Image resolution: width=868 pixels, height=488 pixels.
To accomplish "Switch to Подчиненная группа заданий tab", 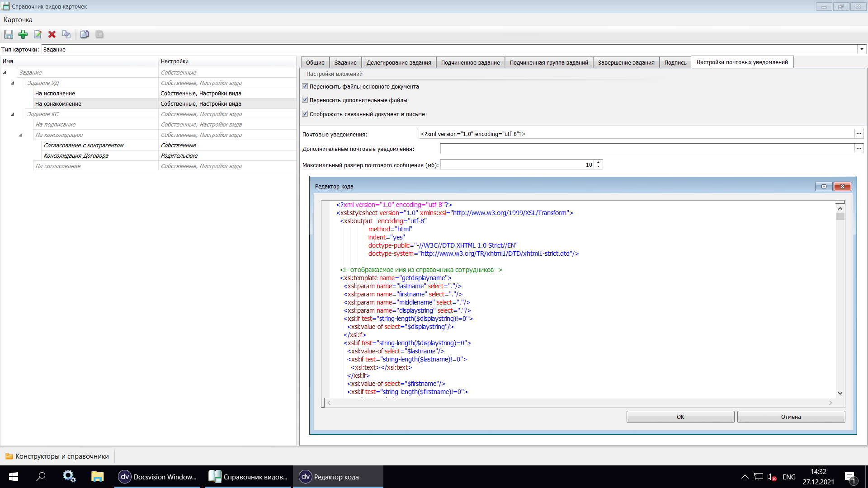I will coord(549,62).
